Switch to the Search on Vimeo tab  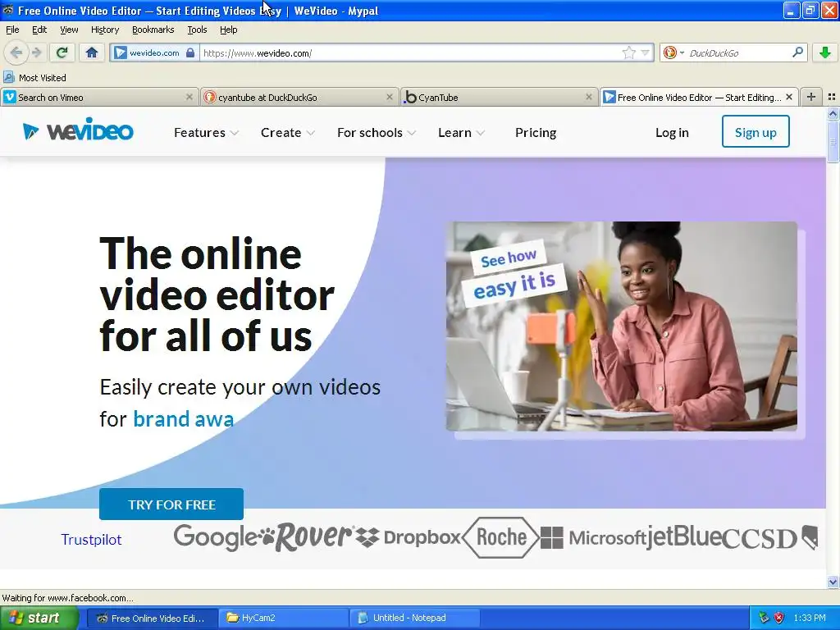[x=99, y=98]
